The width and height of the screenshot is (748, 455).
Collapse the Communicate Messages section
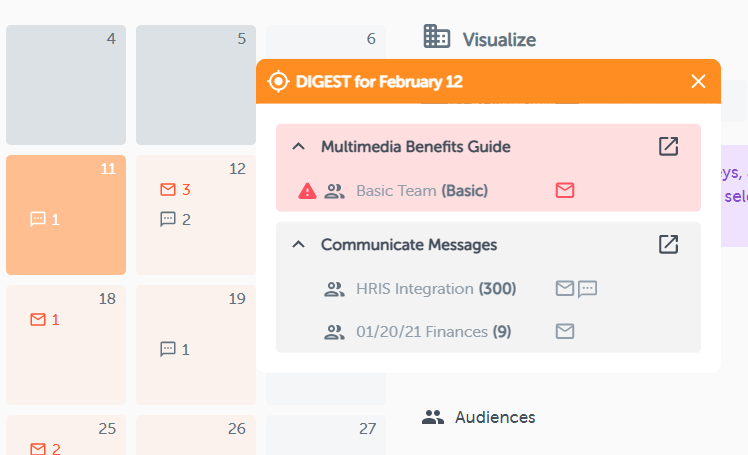pyautogui.click(x=298, y=245)
